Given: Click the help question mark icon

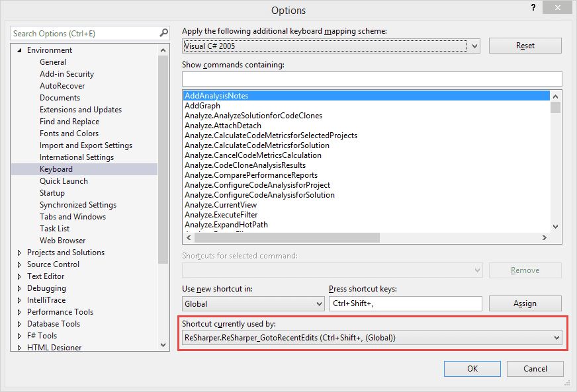Looking at the screenshot, I should pyautogui.click(x=533, y=8).
